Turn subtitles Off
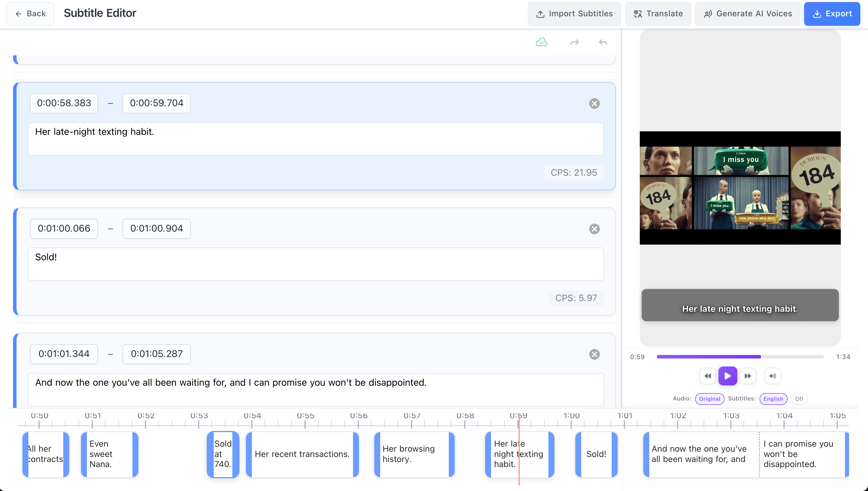 coord(799,399)
